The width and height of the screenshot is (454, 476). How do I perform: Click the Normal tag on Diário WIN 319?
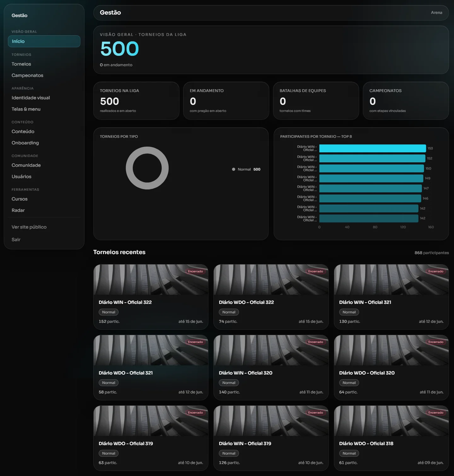pos(229,453)
